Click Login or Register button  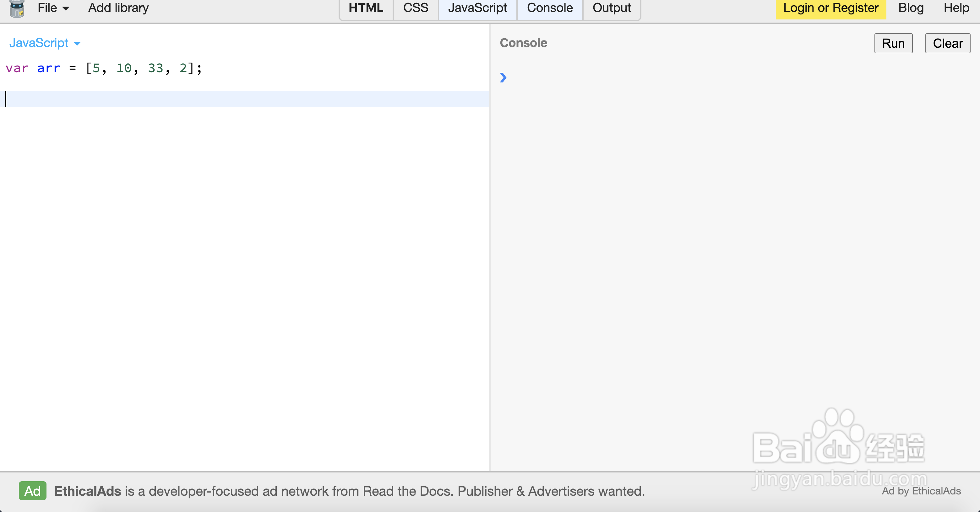pyautogui.click(x=830, y=8)
